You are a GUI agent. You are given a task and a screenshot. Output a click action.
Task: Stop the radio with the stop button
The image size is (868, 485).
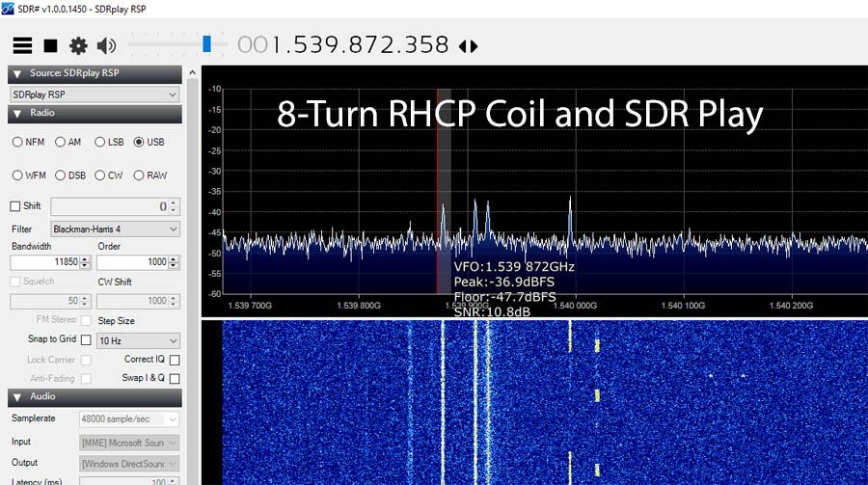(x=50, y=45)
